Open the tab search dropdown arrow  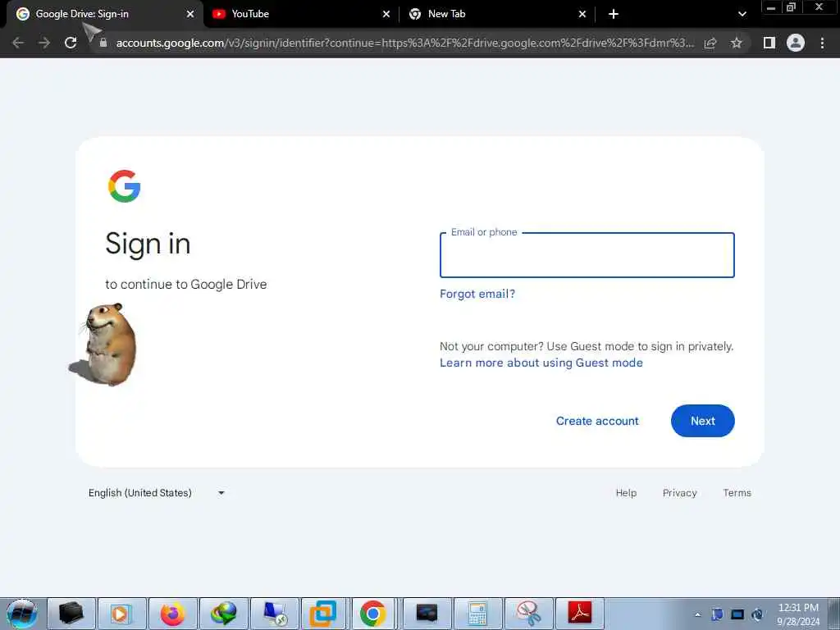coord(742,14)
